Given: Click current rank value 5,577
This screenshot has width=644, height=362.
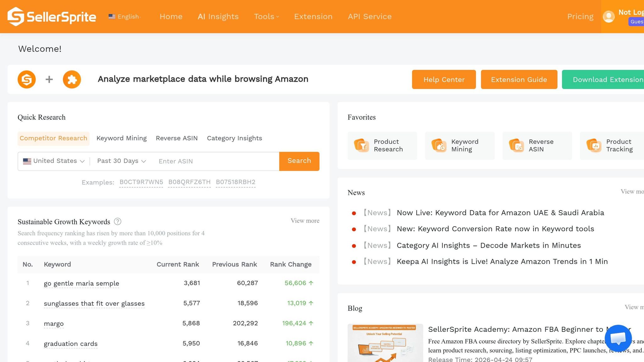Looking at the screenshot, I should coord(192,303).
